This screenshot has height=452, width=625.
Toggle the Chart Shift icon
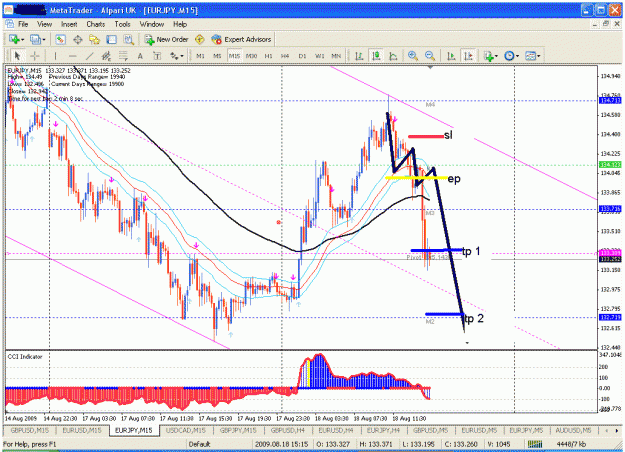(468, 56)
